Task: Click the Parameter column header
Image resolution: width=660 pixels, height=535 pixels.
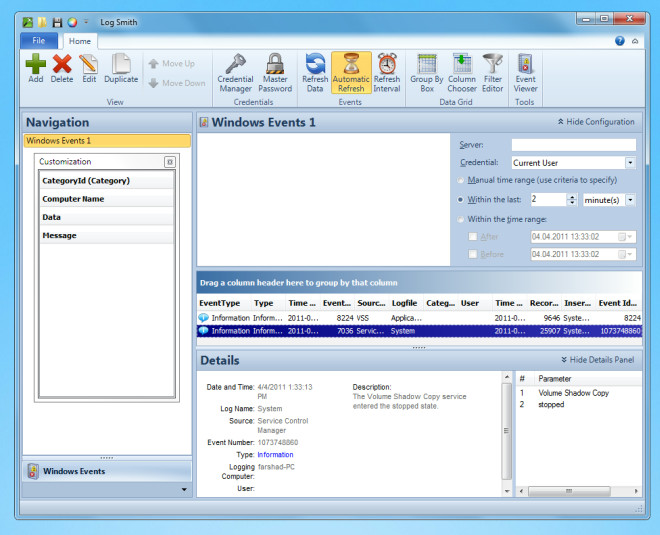Action: click(588, 378)
